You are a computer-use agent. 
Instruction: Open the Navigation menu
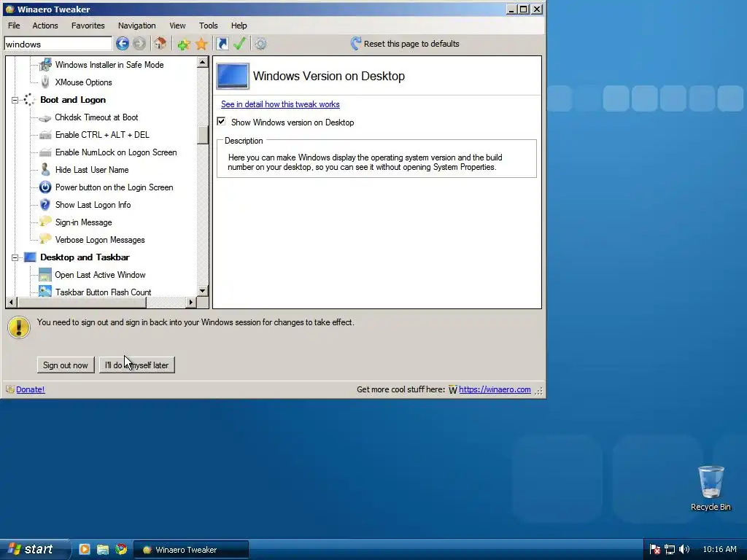coord(136,26)
